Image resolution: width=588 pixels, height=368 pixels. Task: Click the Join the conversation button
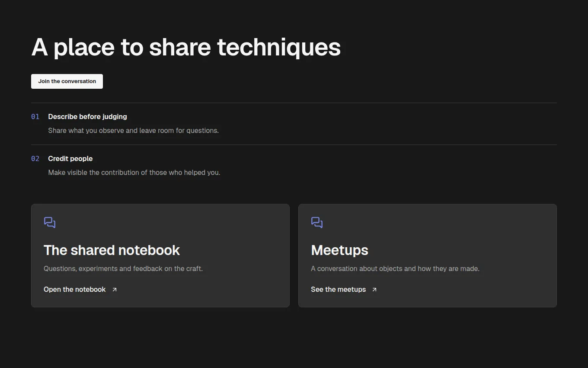point(67,81)
